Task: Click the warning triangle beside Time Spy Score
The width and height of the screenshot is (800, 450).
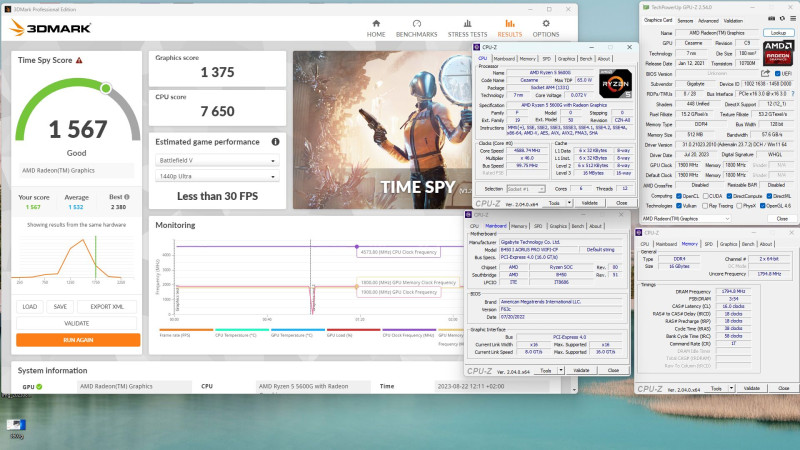Action: click(x=79, y=60)
